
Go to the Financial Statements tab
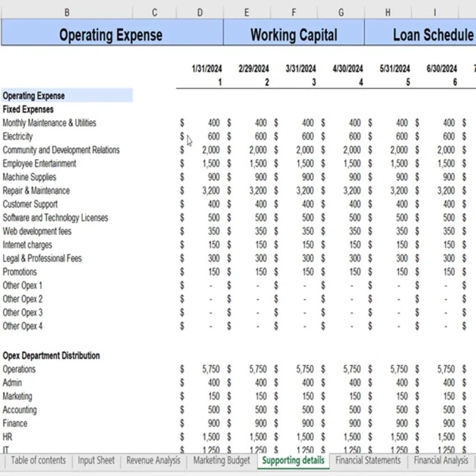[x=368, y=460]
